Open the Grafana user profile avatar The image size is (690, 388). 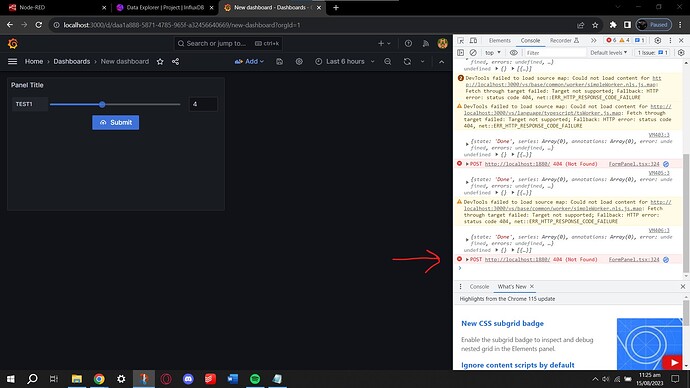click(x=443, y=44)
